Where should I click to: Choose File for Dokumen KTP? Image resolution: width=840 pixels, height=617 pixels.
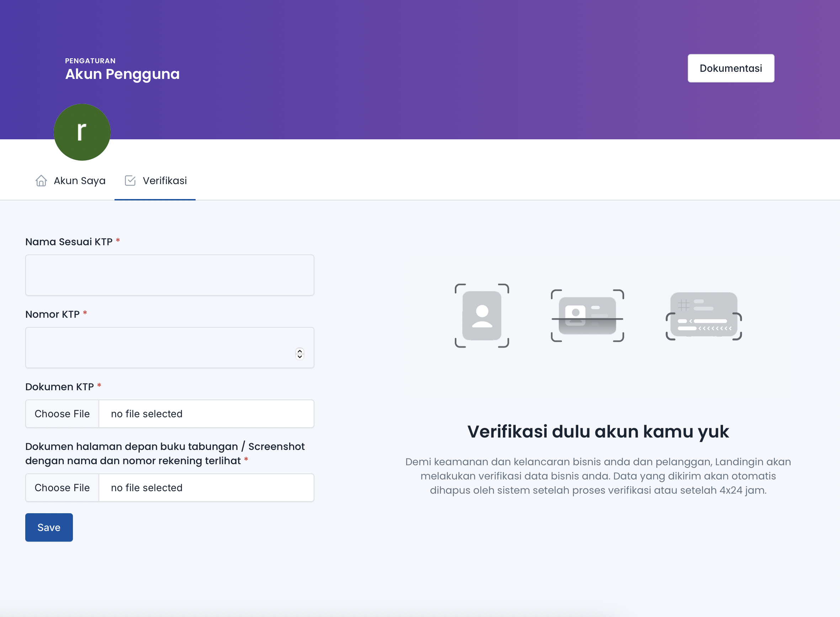[x=62, y=414]
